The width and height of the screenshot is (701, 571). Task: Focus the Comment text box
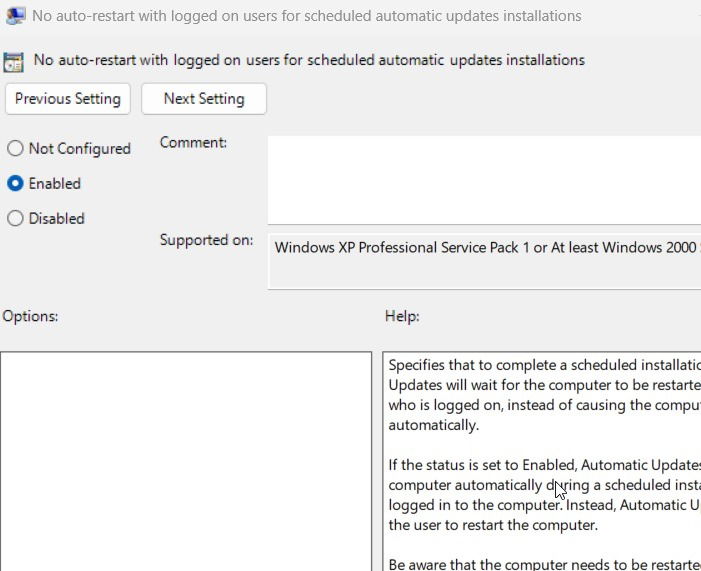click(484, 180)
